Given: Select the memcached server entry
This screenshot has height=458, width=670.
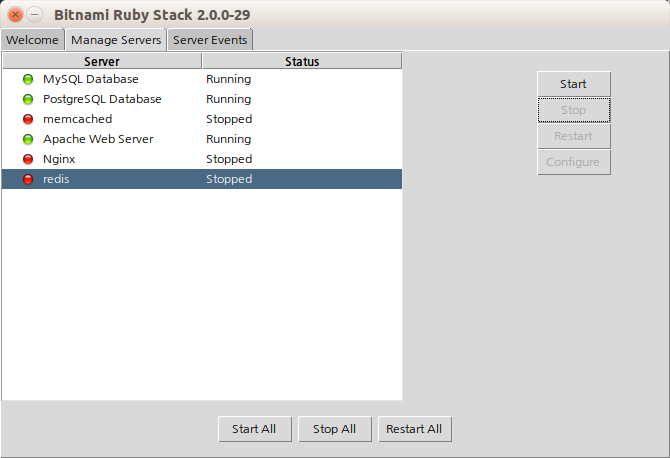Looking at the screenshot, I should coord(202,119).
